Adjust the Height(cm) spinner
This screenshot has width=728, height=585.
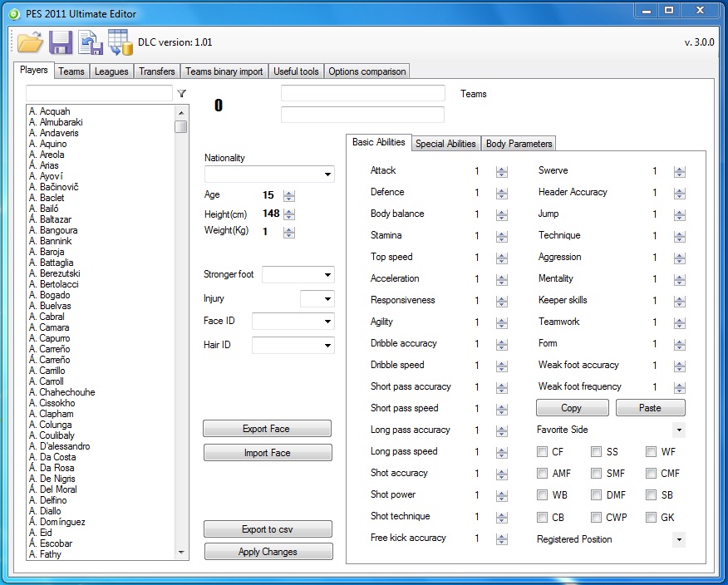pos(288,214)
